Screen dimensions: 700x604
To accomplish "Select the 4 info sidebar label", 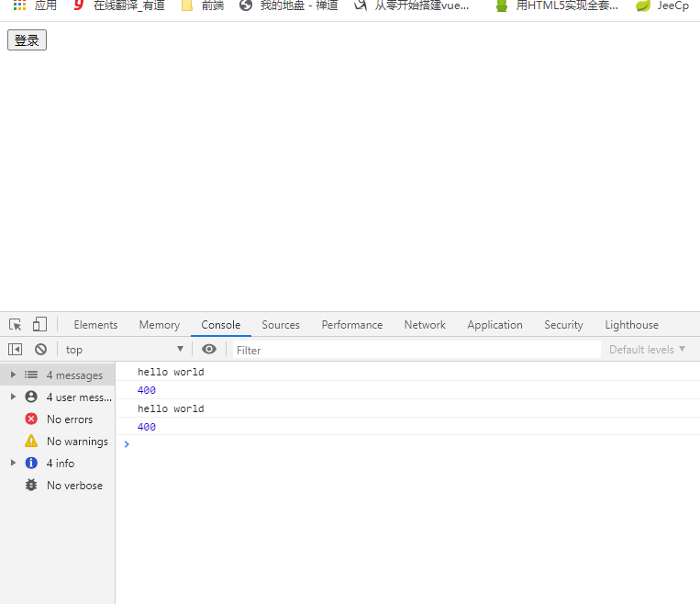I will [61, 464].
